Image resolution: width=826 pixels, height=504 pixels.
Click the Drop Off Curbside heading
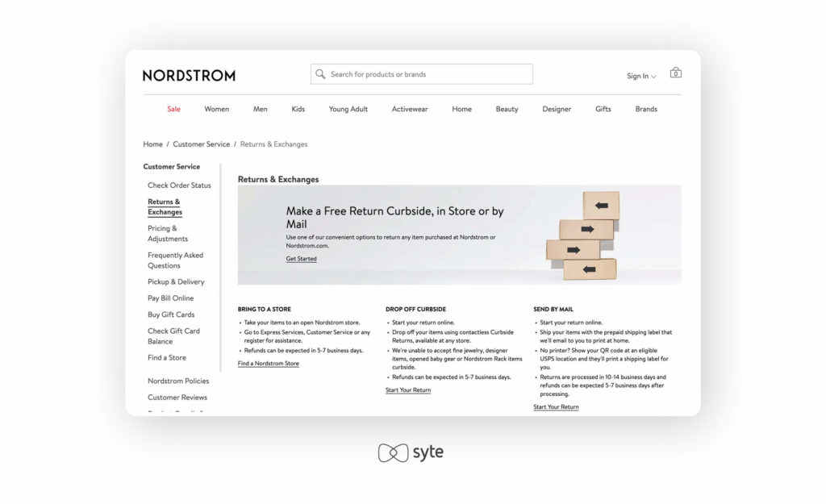click(x=415, y=309)
